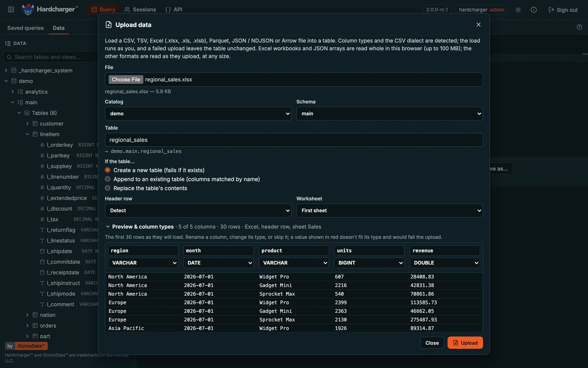
Task: Expand the orders table node
Action: [27, 326]
